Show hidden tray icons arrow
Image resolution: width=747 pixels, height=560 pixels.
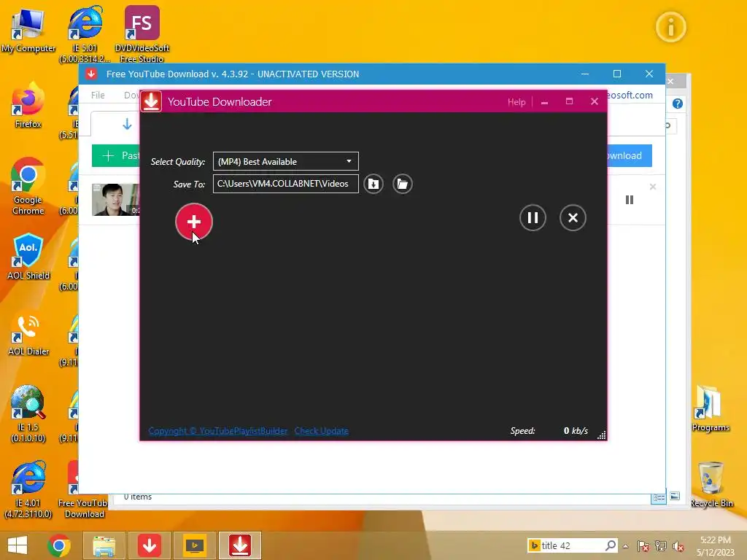(625, 546)
